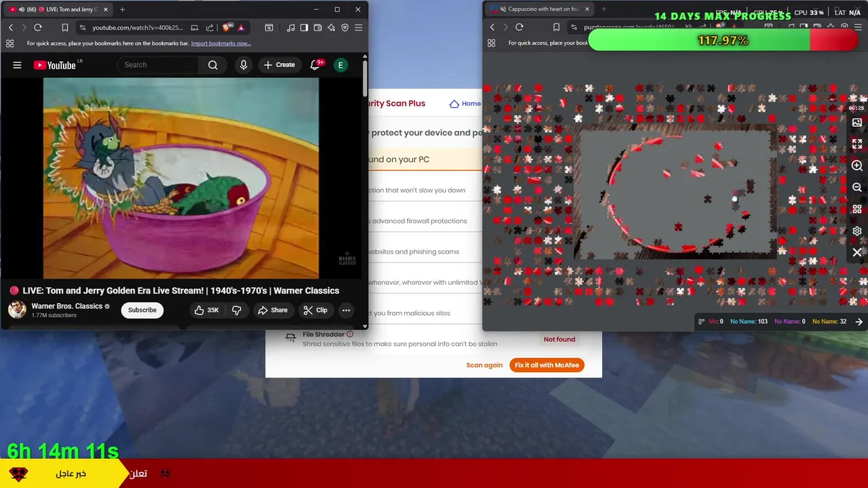Focus the YouTube search field
This screenshot has width=868, height=488.
tap(159, 65)
